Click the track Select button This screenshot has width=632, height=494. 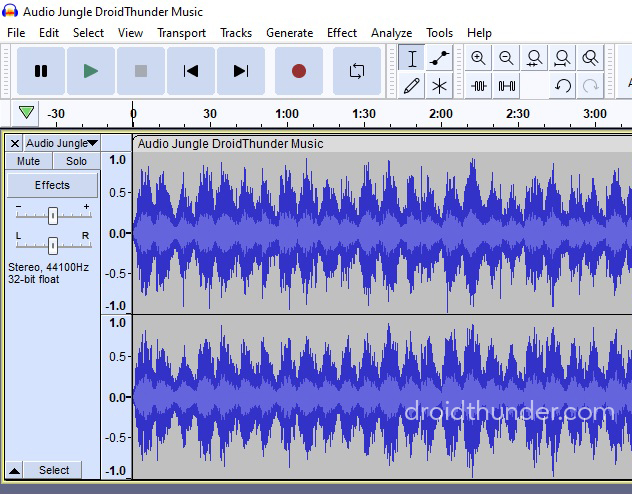[54, 470]
